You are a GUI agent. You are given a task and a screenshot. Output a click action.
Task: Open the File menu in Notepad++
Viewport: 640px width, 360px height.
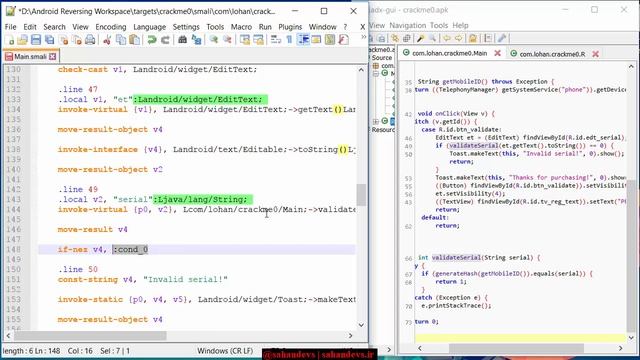pos(11,27)
